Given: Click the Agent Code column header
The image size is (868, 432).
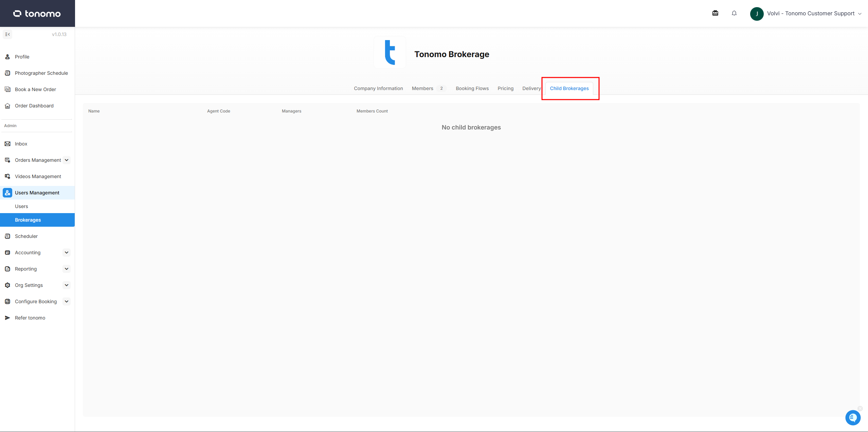Looking at the screenshot, I should (x=219, y=111).
